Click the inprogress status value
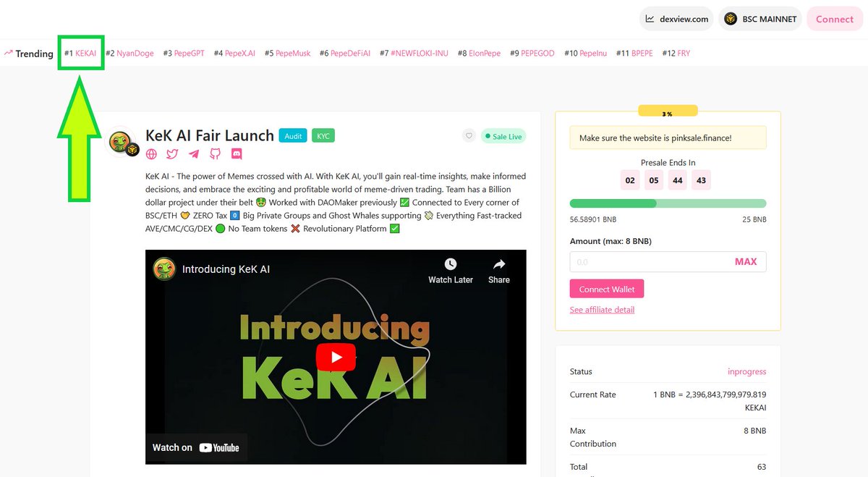Image resolution: width=868 pixels, height=477 pixels. click(x=746, y=371)
